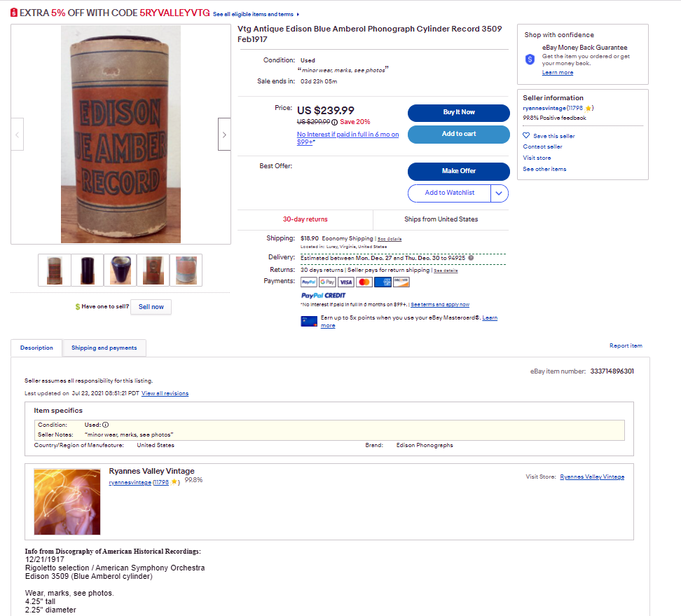Click info icon next to original price
Screen dimensions: 681x616
334,122
